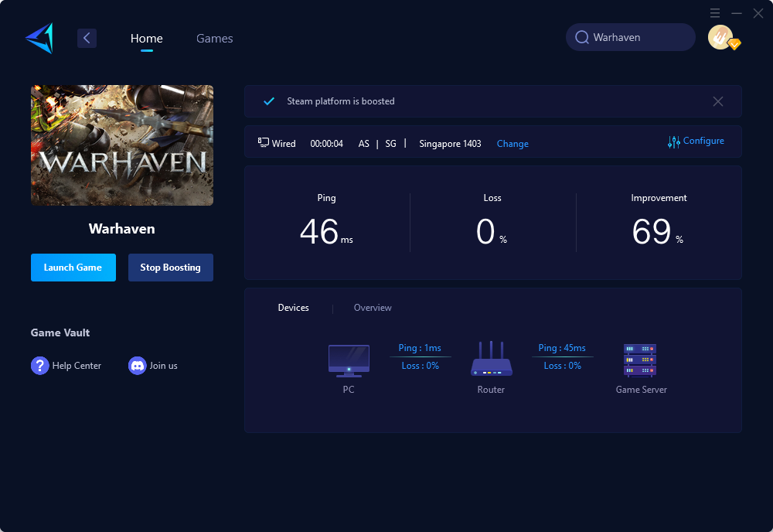Click the GearUP booster logo
The height and width of the screenshot is (532, 773).
pos(39,38)
